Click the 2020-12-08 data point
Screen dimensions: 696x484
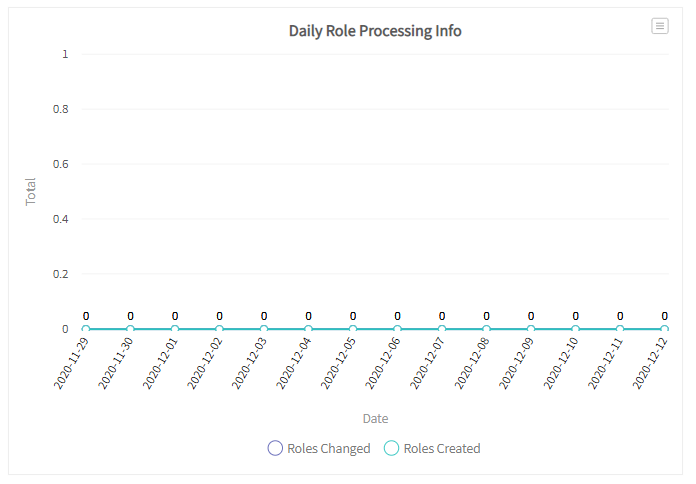486,329
